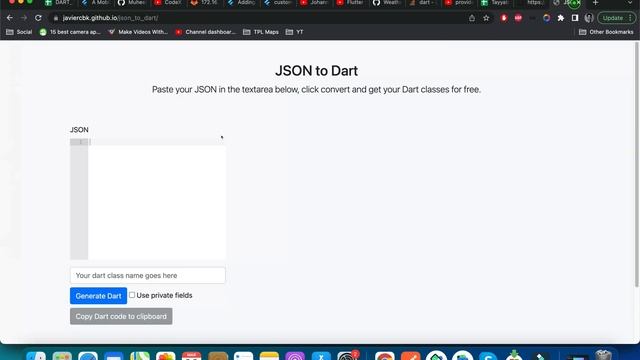Open the TPL Maps bookmarks folder
Image resolution: width=640 pixels, height=360 pixels.
click(x=261, y=32)
